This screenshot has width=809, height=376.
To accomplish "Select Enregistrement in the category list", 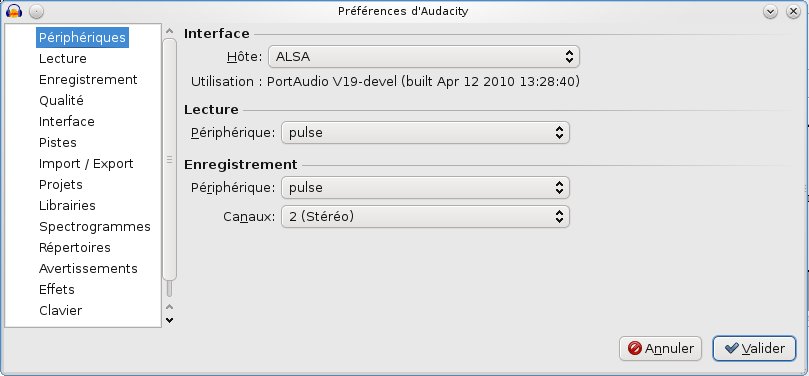I will tap(88, 80).
